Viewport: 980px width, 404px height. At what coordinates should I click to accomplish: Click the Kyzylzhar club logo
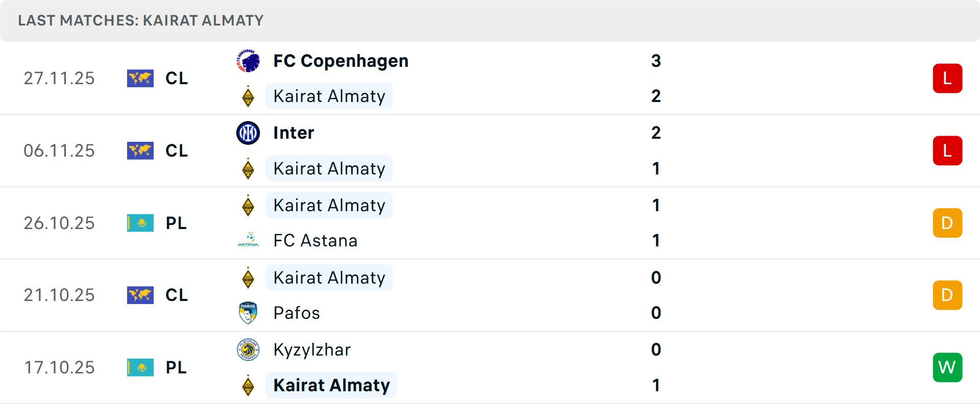(249, 349)
